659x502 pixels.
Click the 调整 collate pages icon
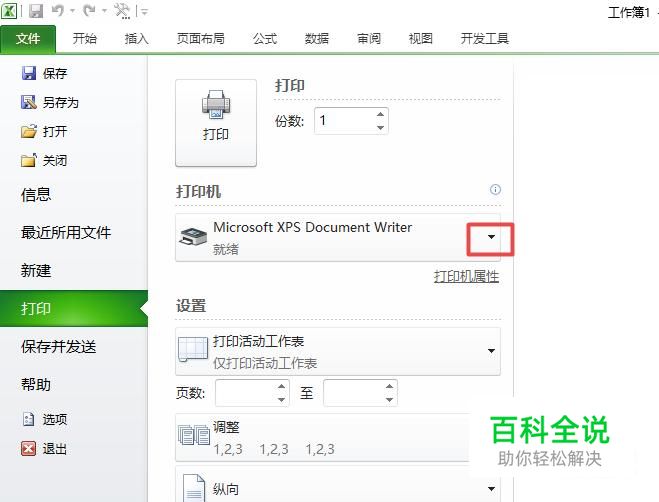194,435
